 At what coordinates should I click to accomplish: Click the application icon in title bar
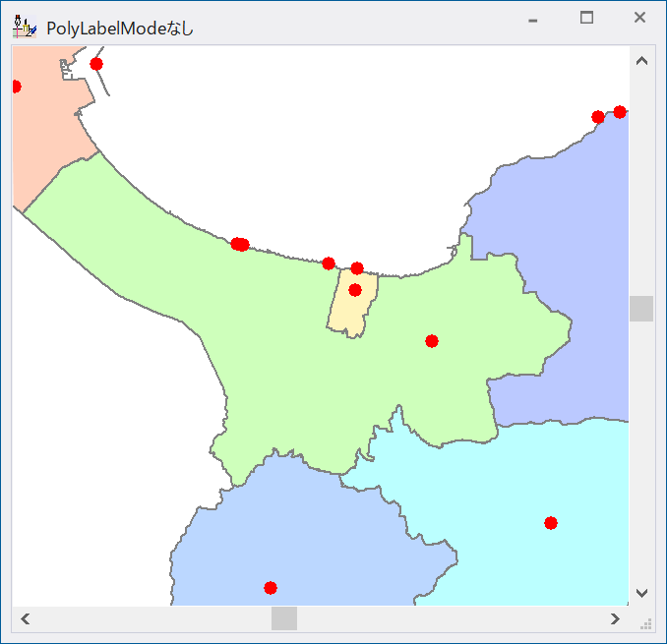tap(25, 28)
